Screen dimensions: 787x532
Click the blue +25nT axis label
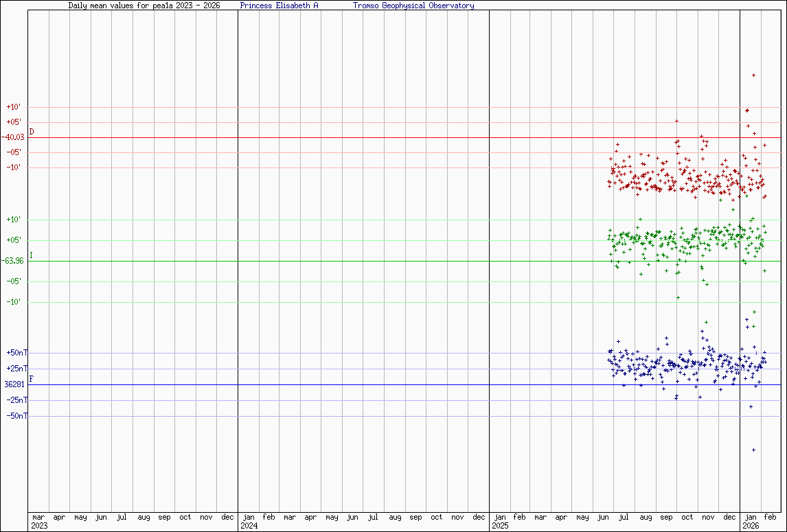[x=16, y=369]
